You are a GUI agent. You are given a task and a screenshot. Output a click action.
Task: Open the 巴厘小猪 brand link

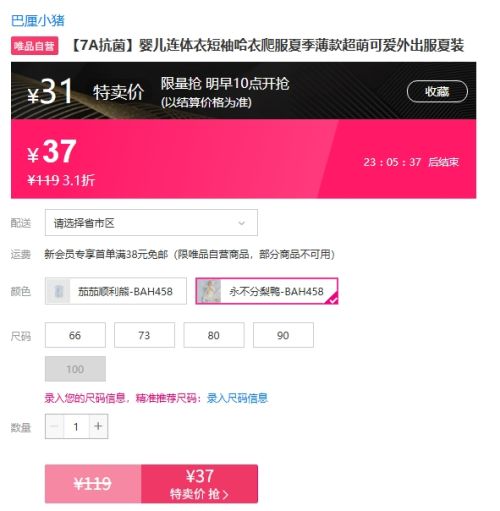[38, 21]
